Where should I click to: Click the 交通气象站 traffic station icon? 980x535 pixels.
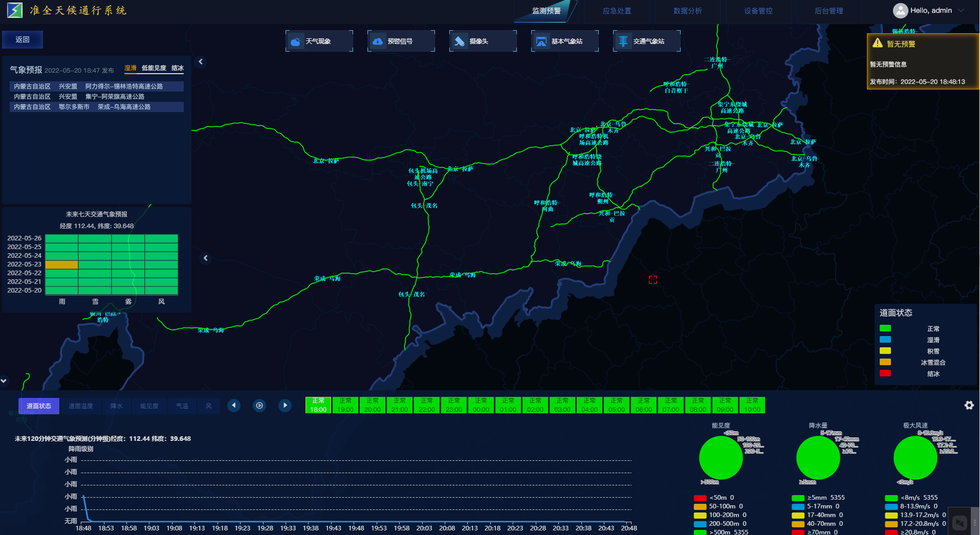pyautogui.click(x=623, y=41)
